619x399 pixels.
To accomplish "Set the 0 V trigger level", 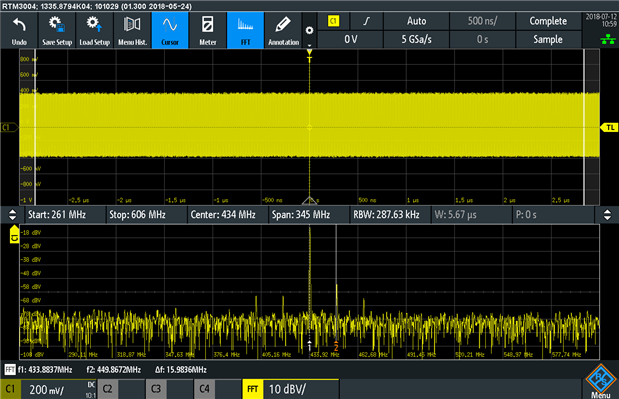I will tap(350, 39).
